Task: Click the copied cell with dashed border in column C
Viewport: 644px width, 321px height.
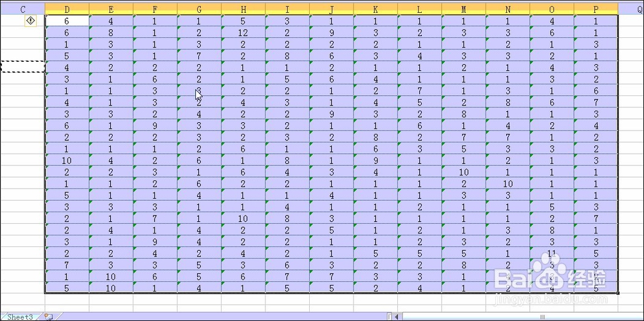Action: point(22,66)
